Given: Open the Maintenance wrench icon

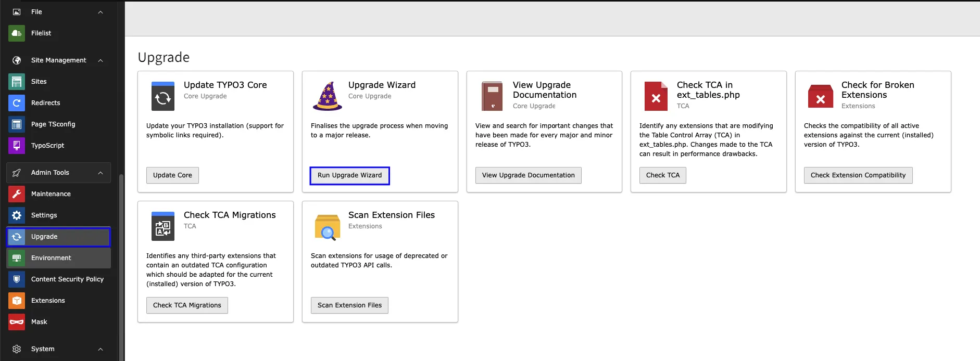Looking at the screenshot, I should coord(17,194).
